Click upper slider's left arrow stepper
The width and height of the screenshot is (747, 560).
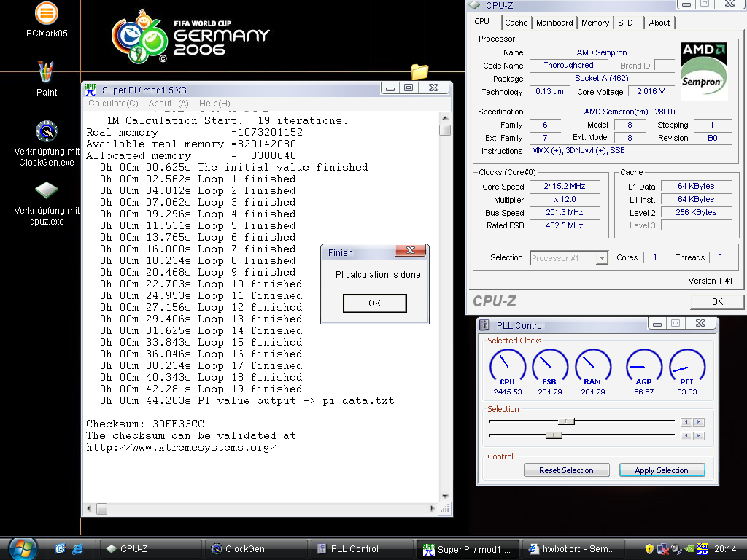(686, 422)
